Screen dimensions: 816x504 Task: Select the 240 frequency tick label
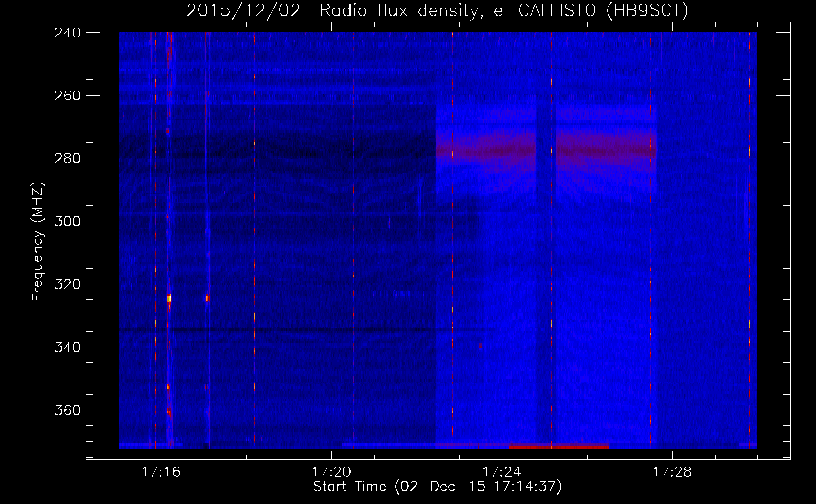[x=67, y=32]
